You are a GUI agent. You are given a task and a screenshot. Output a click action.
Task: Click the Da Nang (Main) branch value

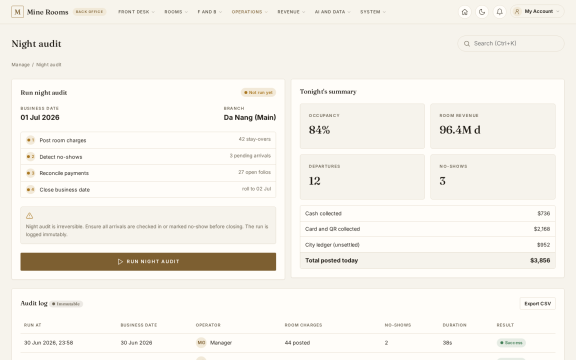click(x=250, y=118)
